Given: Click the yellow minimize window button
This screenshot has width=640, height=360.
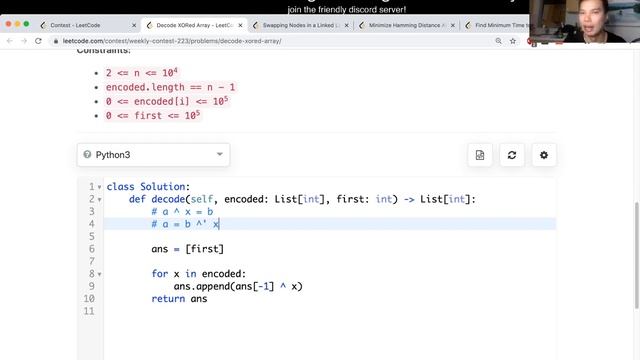Looking at the screenshot, I should click(x=17, y=24).
